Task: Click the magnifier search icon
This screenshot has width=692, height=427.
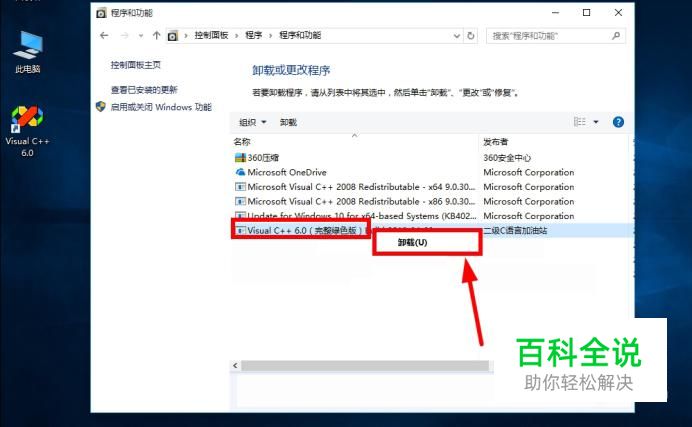Action: coord(616,36)
